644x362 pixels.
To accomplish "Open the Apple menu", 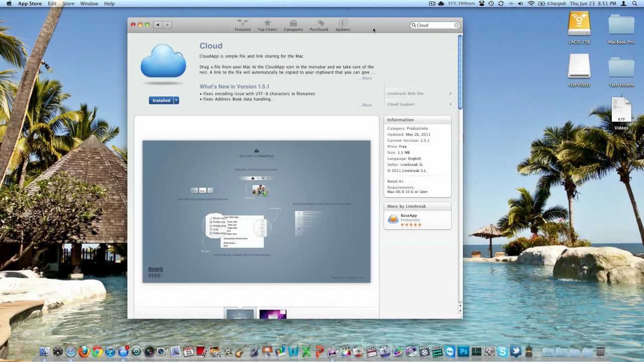I will 9,4.
